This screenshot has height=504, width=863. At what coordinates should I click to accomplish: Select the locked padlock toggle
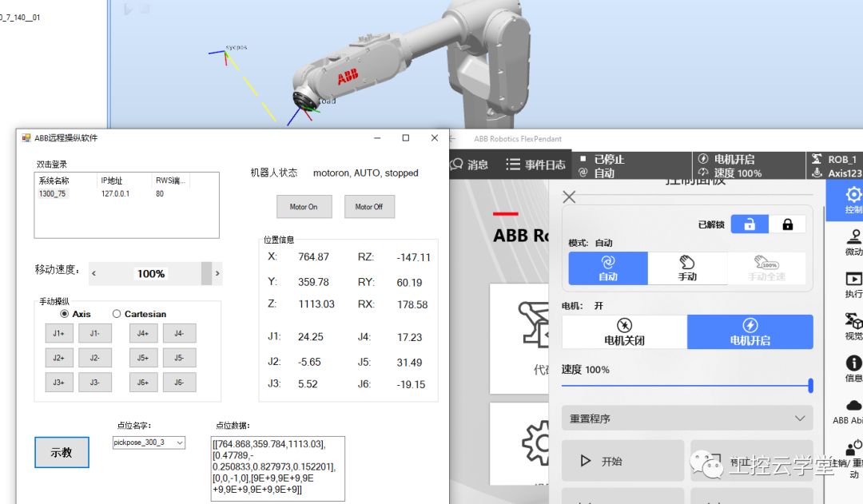(x=788, y=224)
